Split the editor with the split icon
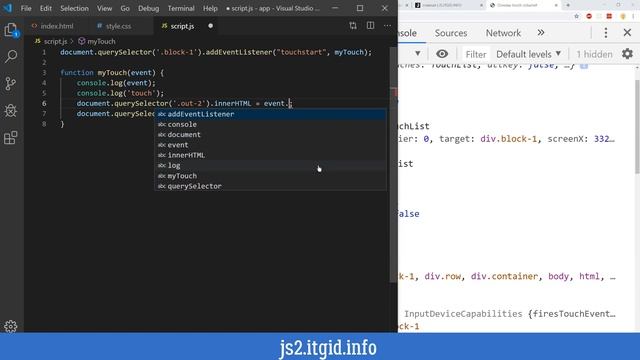The image size is (640, 360). (370, 26)
